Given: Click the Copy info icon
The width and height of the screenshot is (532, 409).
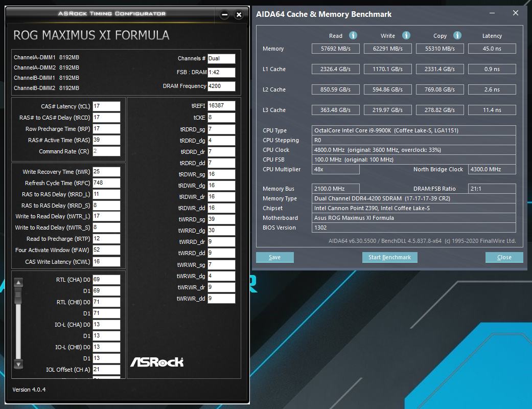Looking at the screenshot, I should (457, 35).
